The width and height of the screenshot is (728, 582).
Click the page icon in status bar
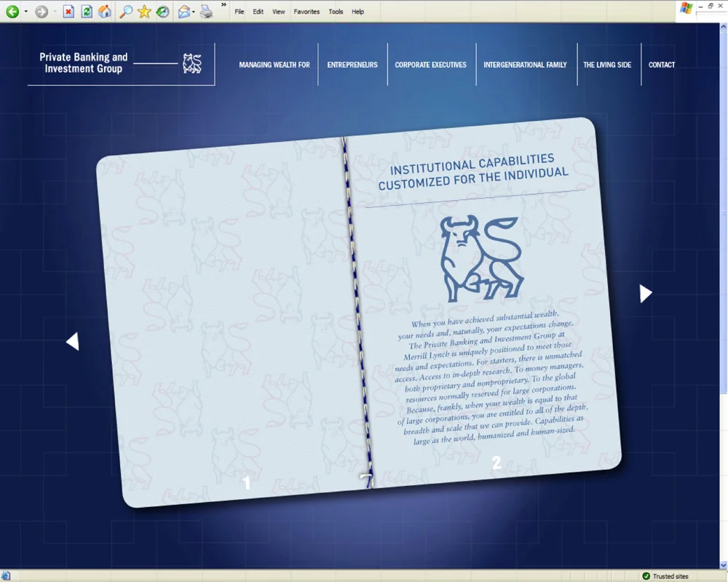[x=6, y=576]
